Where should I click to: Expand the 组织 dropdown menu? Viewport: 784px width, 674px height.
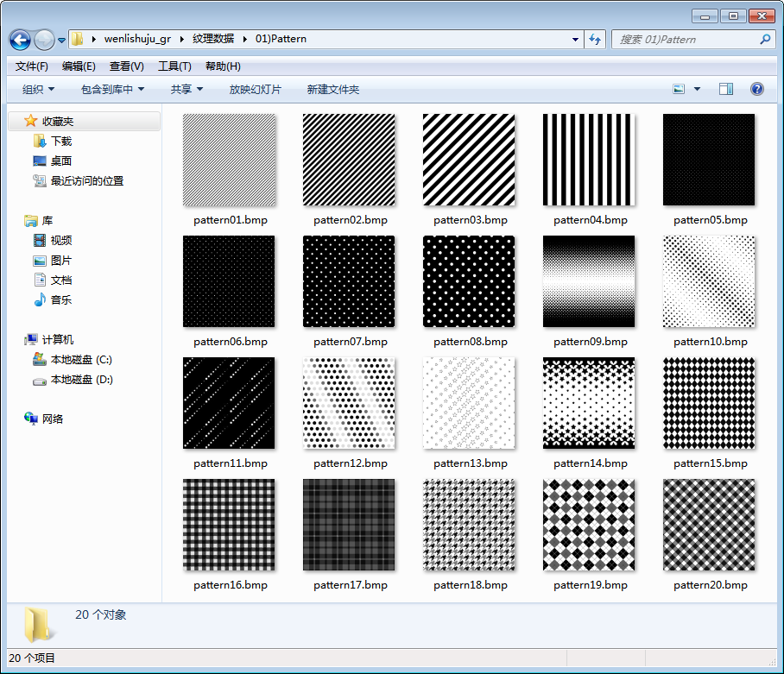[38, 90]
